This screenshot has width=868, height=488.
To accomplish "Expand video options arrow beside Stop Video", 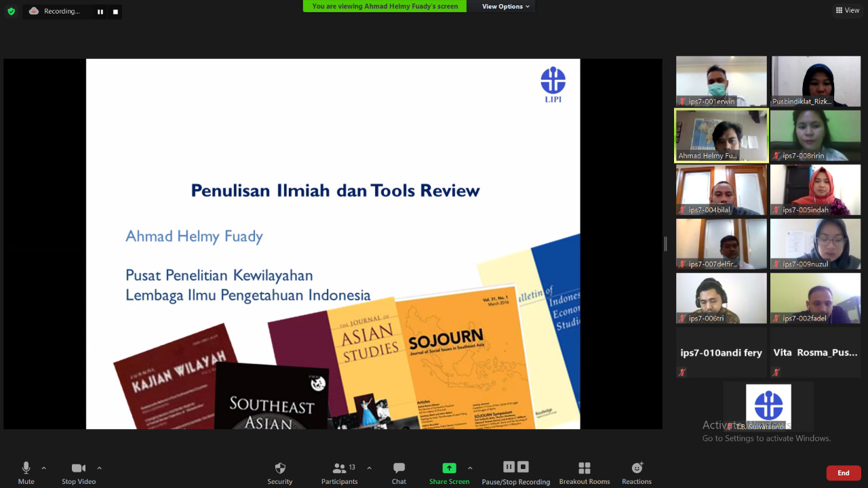I will [x=99, y=468].
